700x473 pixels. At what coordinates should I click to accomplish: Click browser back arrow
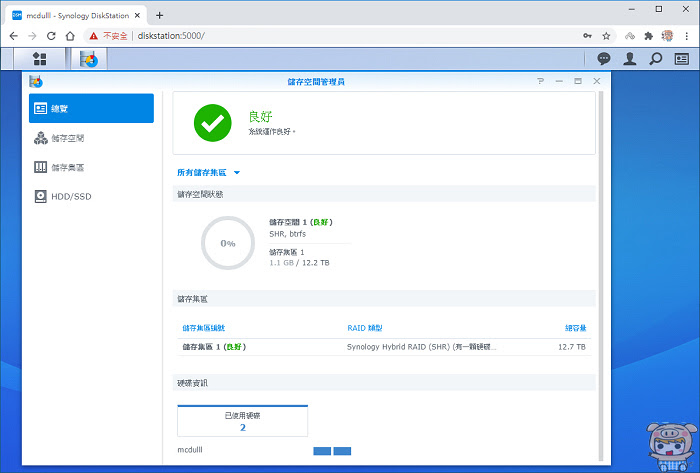13,36
